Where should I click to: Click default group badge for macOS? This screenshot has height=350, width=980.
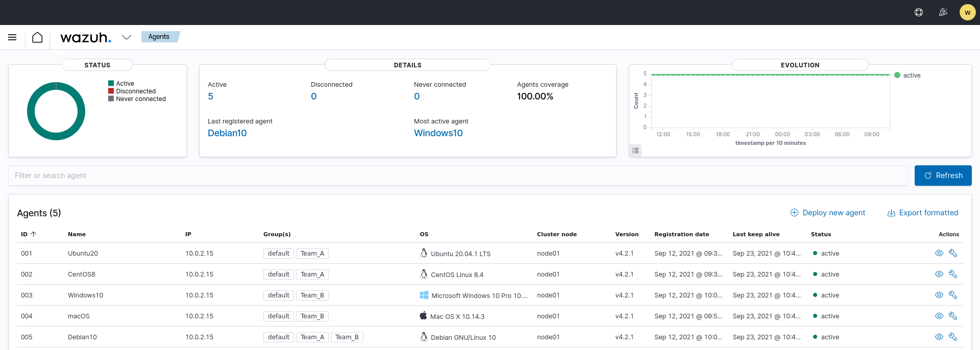[279, 316]
